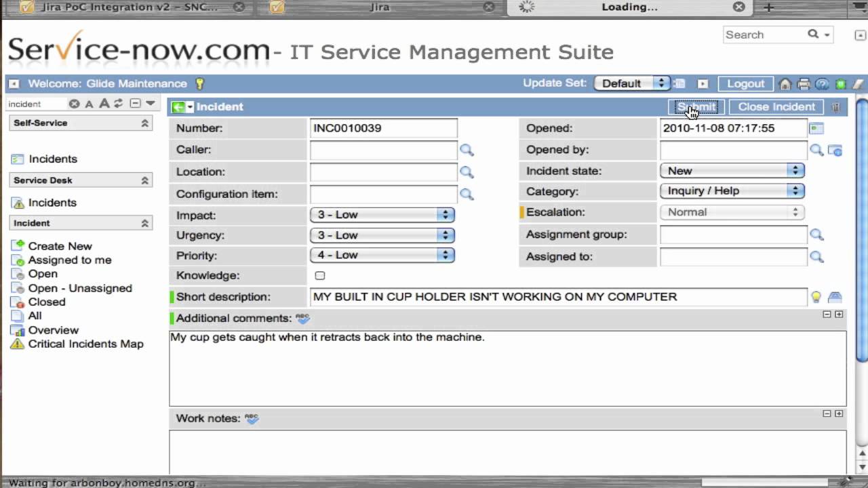Click the Close Incident button

click(x=776, y=107)
